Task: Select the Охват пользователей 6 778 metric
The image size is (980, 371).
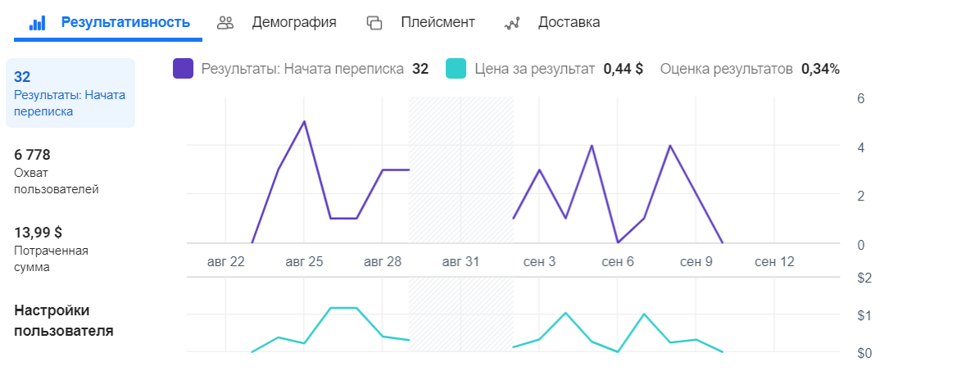Action: [x=56, y=171]
